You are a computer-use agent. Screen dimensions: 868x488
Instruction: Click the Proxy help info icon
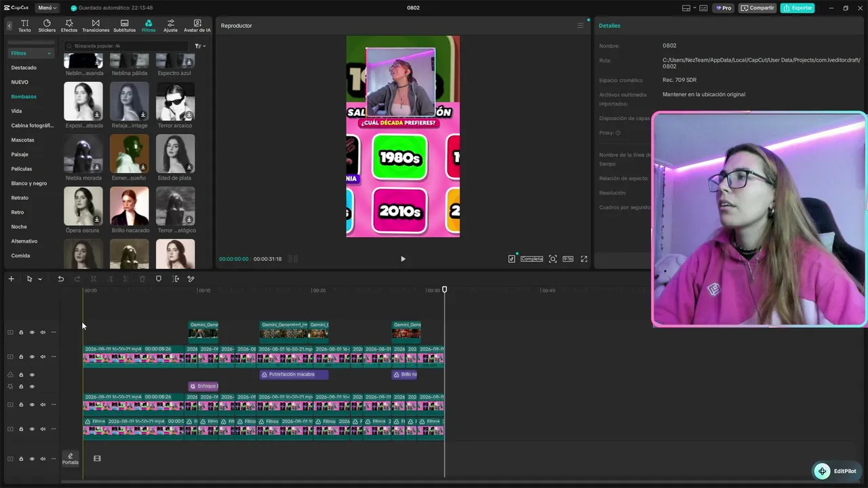618,133
